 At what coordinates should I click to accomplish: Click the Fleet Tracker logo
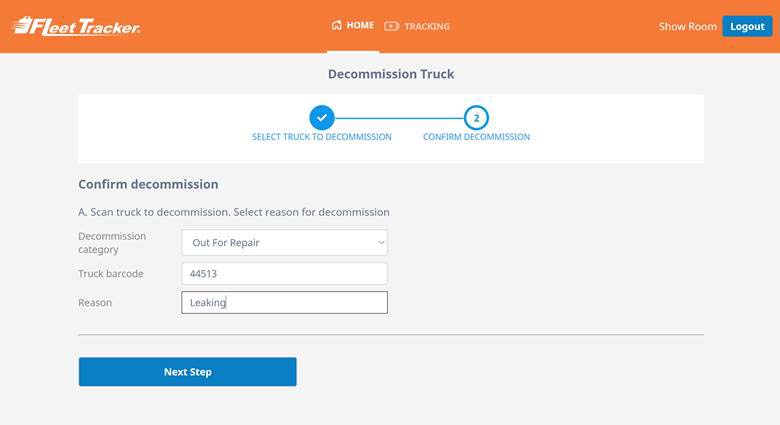click(76, 26)
